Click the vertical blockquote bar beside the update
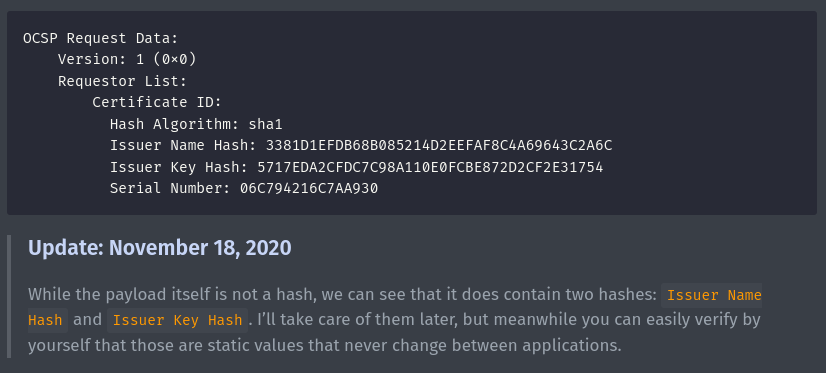Image resolution: width=826 pixels, height=373 pixels. pyautogui.click(x=9, y=297)
